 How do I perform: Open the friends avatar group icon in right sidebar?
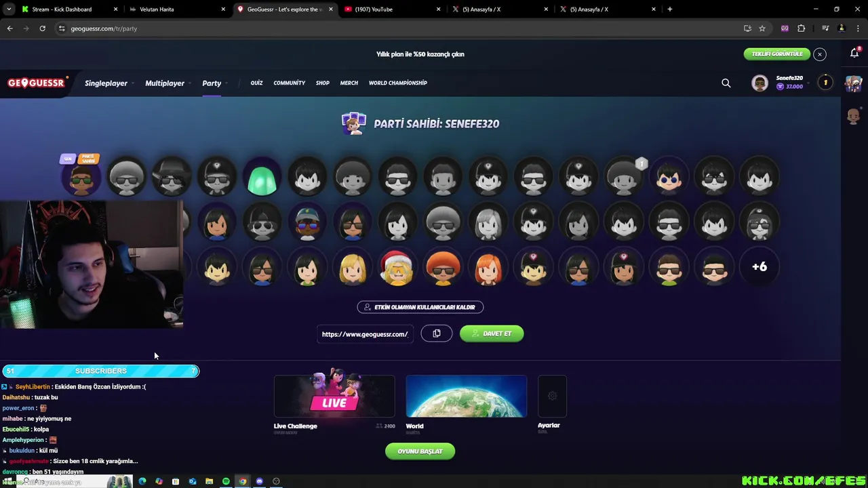pyautogui.click(x=854, y=83)
